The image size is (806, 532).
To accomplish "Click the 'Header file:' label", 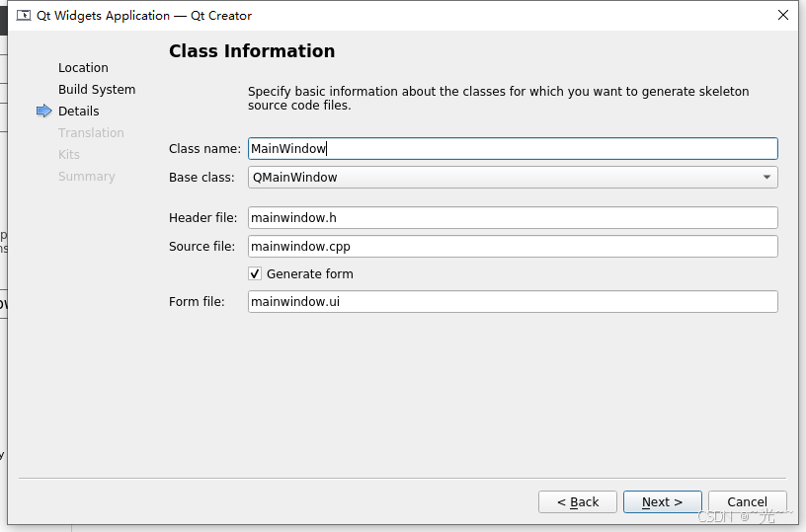I will (203, 218).
